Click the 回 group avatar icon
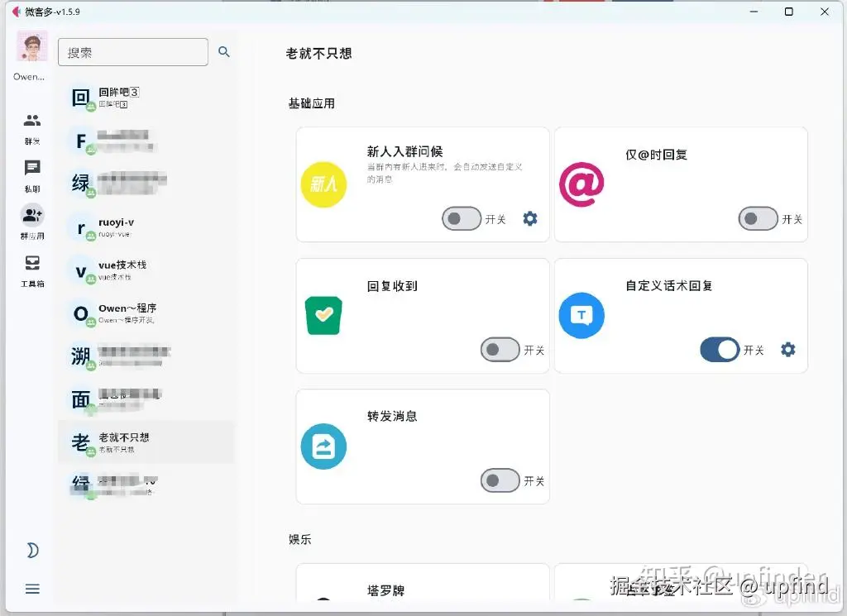Viewport: 847px width, 616px height. tap(81, 98)
